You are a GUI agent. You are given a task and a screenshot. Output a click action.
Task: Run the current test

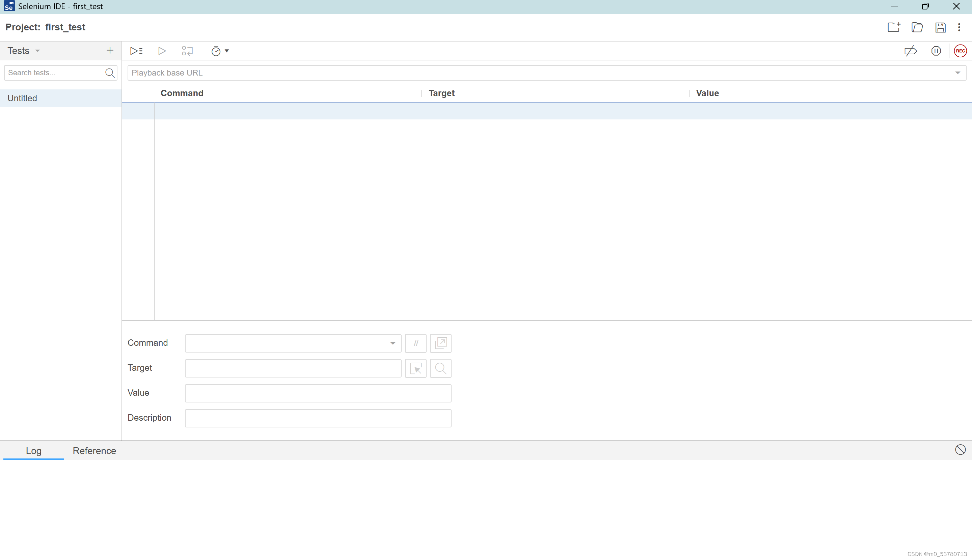tap(162, 51)
